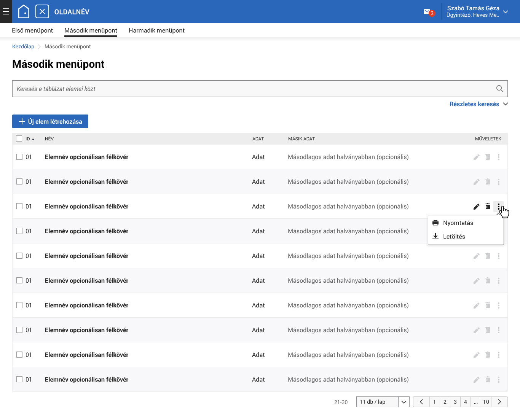Image resolution: width=520 pixels, height=420 pixels.
Task: Select the Második menüpont tab
Action: click(91, 30)
